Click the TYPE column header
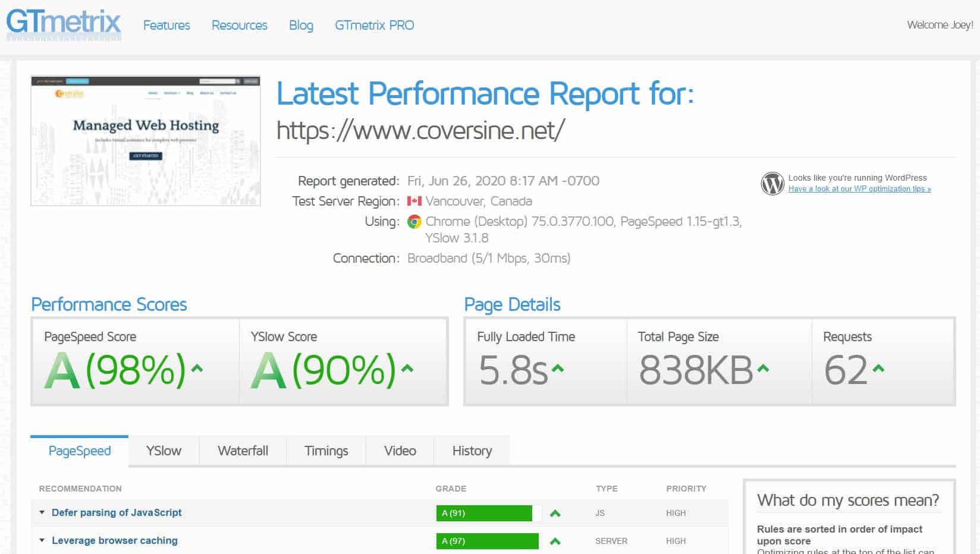The height and width of the screenshot is (554, 980). coord(607,489)
